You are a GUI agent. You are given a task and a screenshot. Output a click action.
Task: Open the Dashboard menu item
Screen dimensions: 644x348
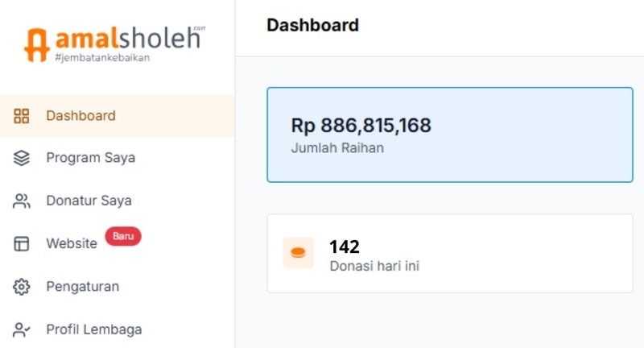pos(80,116)
